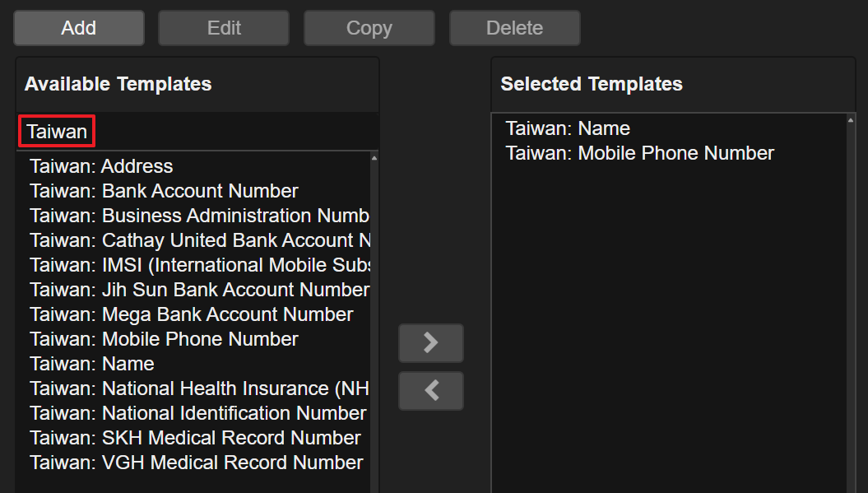The width and height of the screenshot is (868, 493).
Task: Select Taiwan: Mega Bank Account Number
Action: [x=191, y=314]
